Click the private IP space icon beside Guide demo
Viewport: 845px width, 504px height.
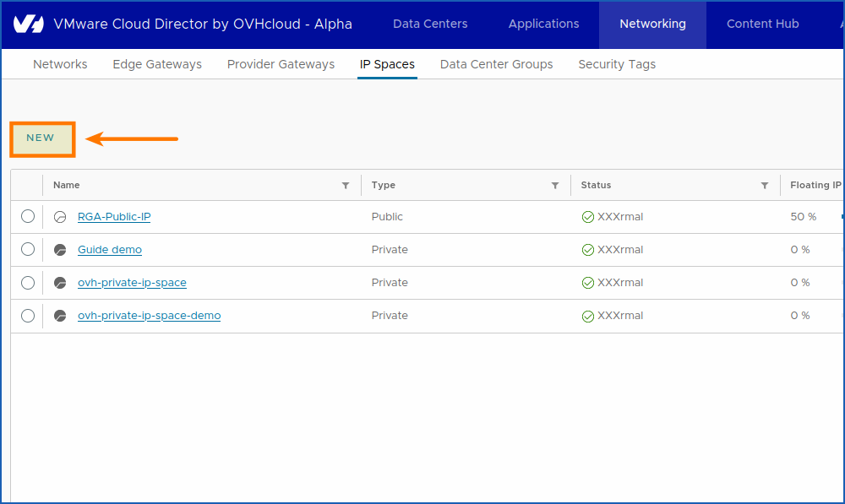(59, 249)
